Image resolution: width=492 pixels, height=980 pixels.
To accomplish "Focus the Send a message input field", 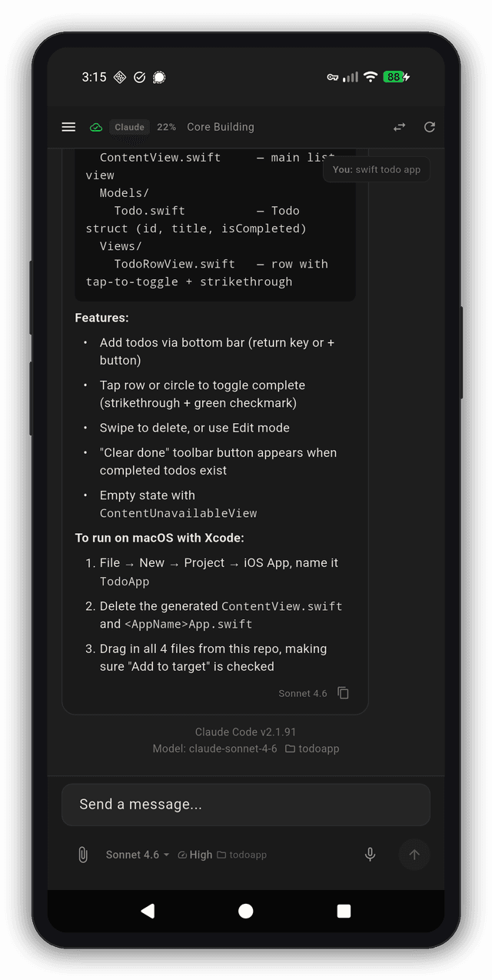I will [x=245, y=804].
